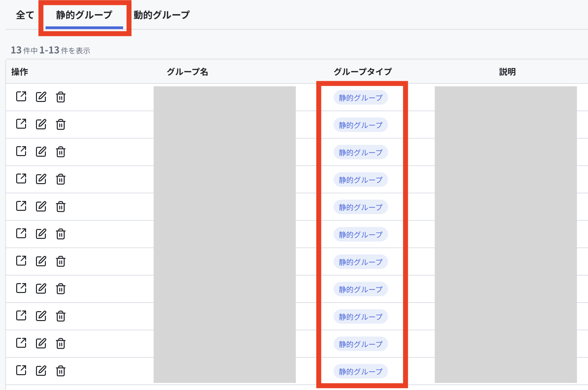Select the edit icon in the fourth row
This screenshot has width=588, height=390.
41,179
